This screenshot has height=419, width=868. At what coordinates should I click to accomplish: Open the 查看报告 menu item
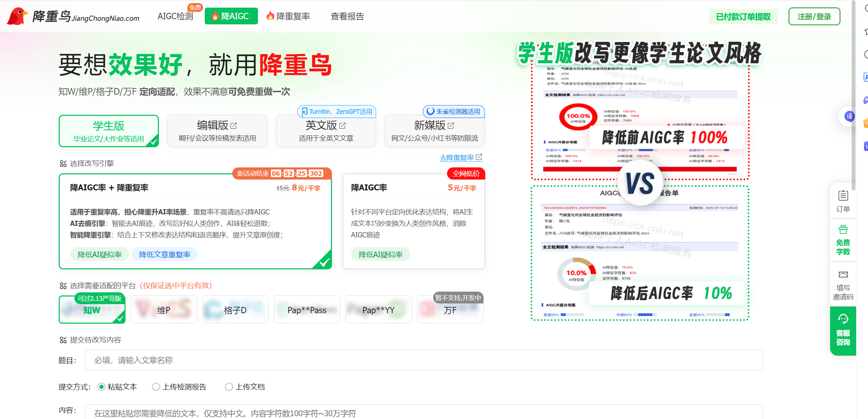(347, 16)
